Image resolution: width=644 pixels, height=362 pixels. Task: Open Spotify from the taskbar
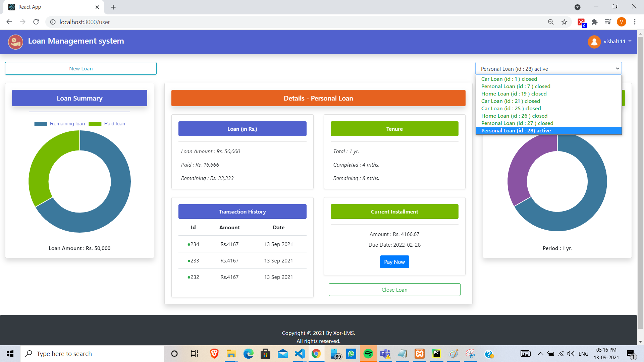point(368,354)
